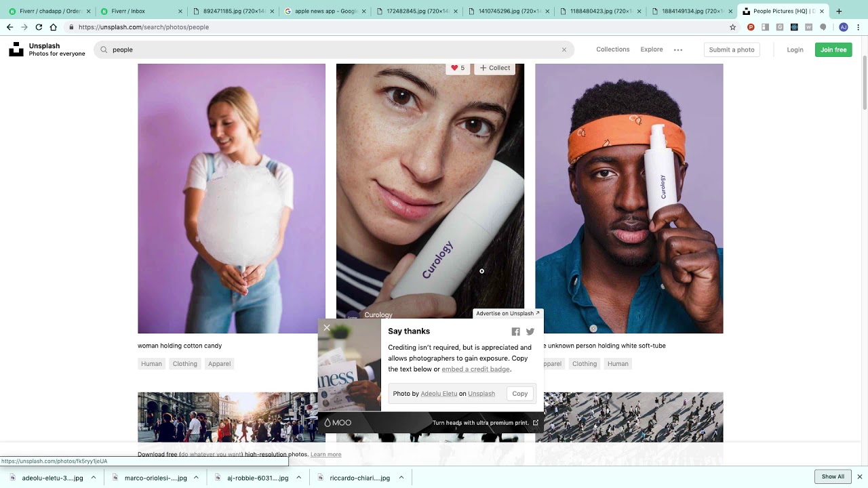Click the site padlock icon in the address bar

pyautogui.click(x=71, y=27)
